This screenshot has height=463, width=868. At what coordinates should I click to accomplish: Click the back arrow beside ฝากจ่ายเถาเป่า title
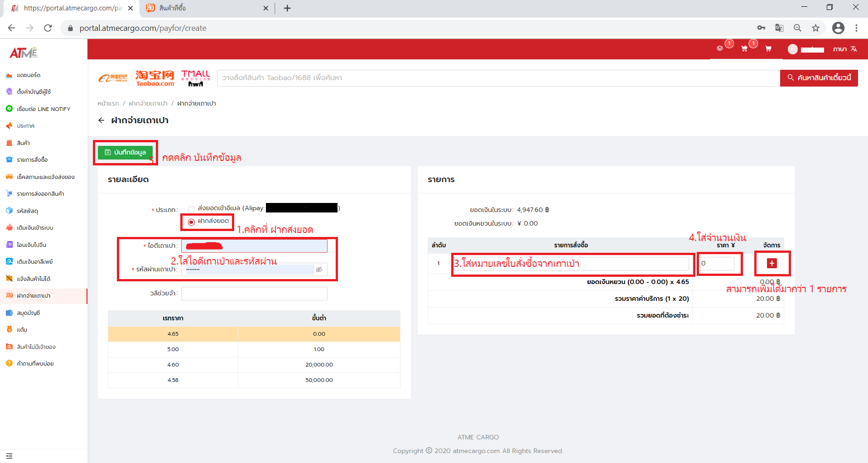click(101, 121)
